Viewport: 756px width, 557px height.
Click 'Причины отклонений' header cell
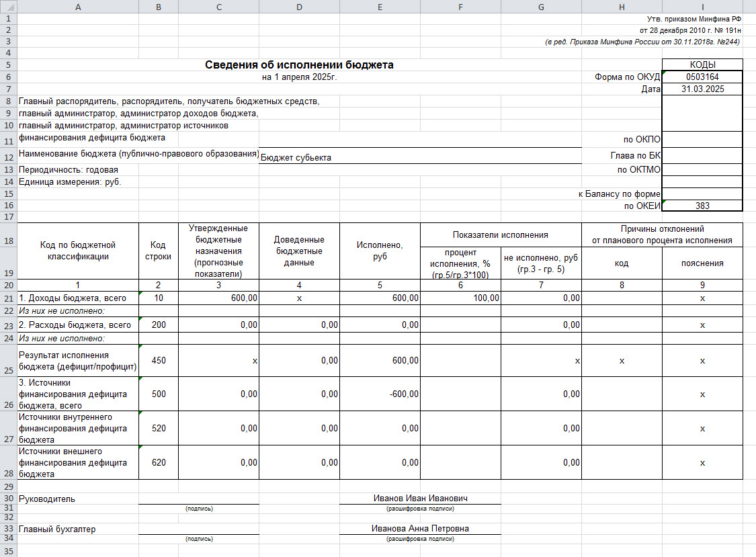662,235
